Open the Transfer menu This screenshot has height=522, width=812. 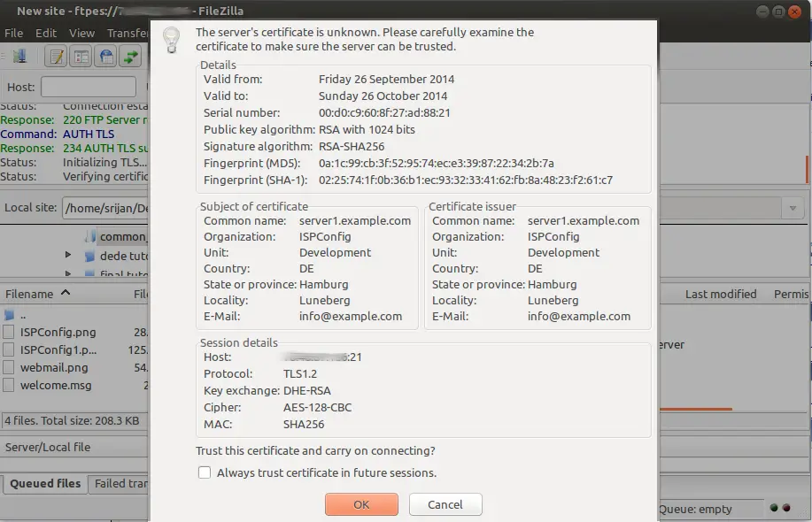(x=128, y=33)
